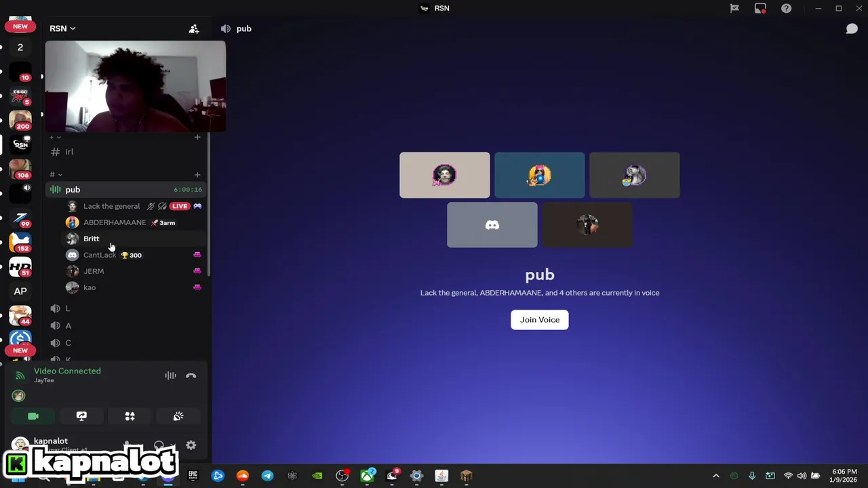Open the Video Connected status text

67,371
